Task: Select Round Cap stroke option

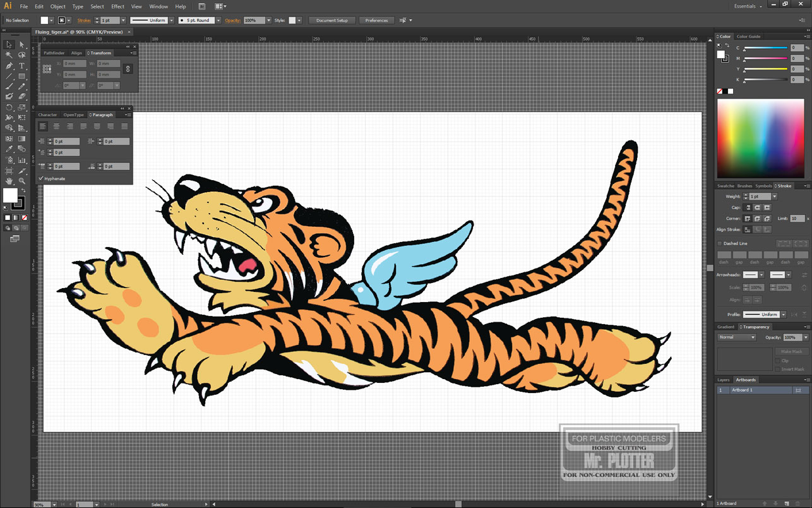Action: pyautogui.click(x=758, y=207)
